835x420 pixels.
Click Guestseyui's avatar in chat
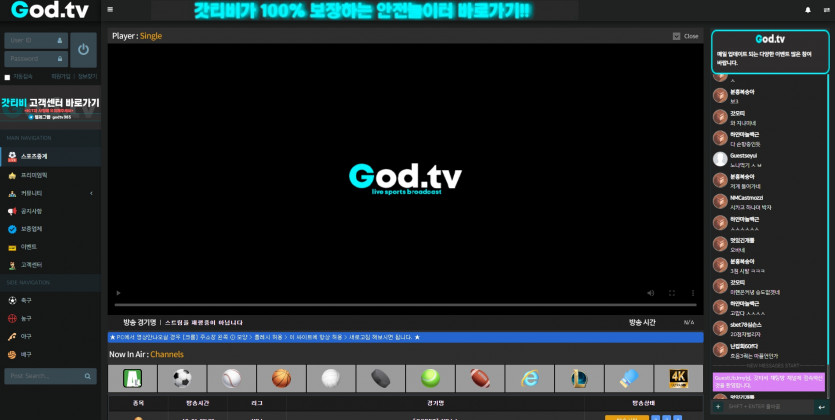(720, 159)
